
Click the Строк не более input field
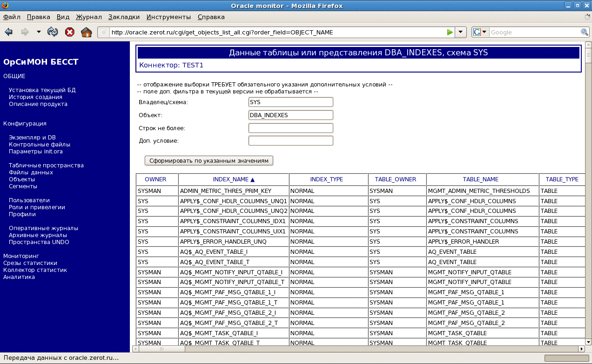coord(291,128)
